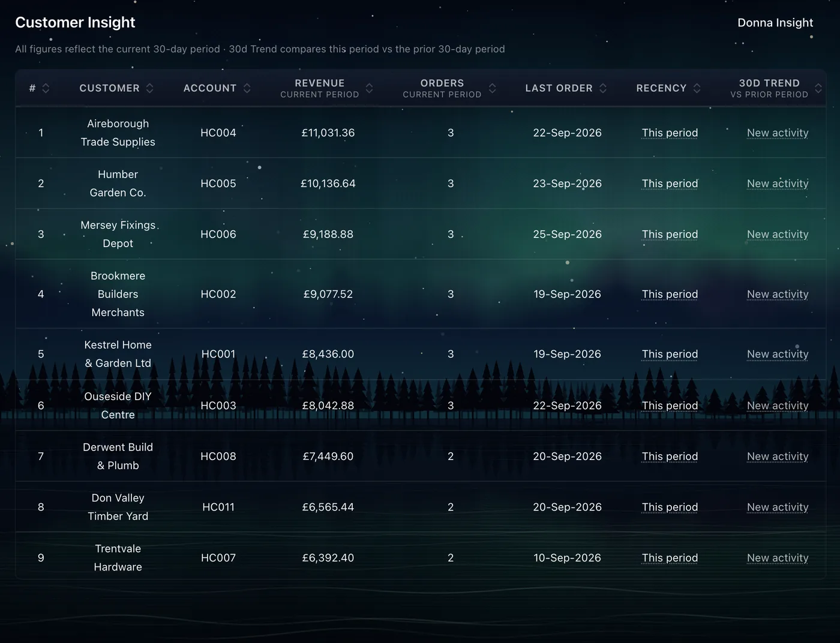The width and height of the screenshot is (840, 643).
Task: Click the Recency column sort arrows
Action: point(697,88)
